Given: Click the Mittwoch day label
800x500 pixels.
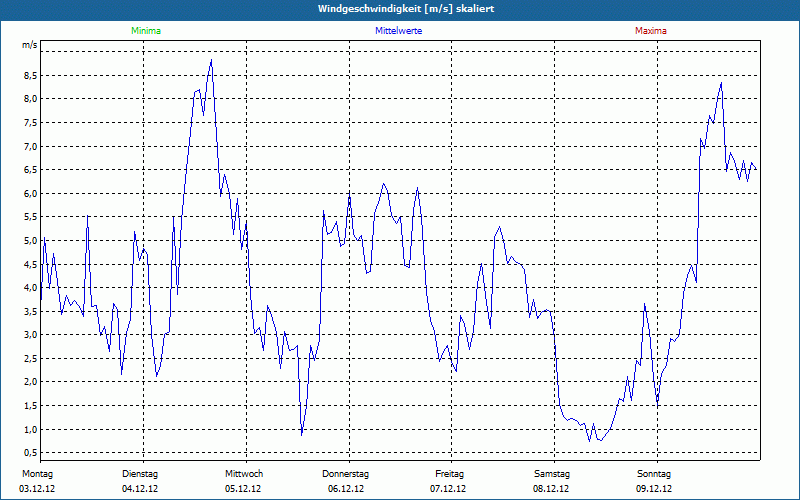Looking at the screenshot, I should [244, 474].
